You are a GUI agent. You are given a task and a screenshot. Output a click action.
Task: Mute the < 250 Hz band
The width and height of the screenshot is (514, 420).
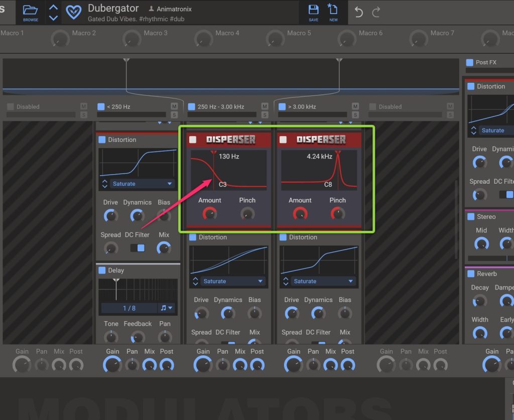(x=174, y=106)
